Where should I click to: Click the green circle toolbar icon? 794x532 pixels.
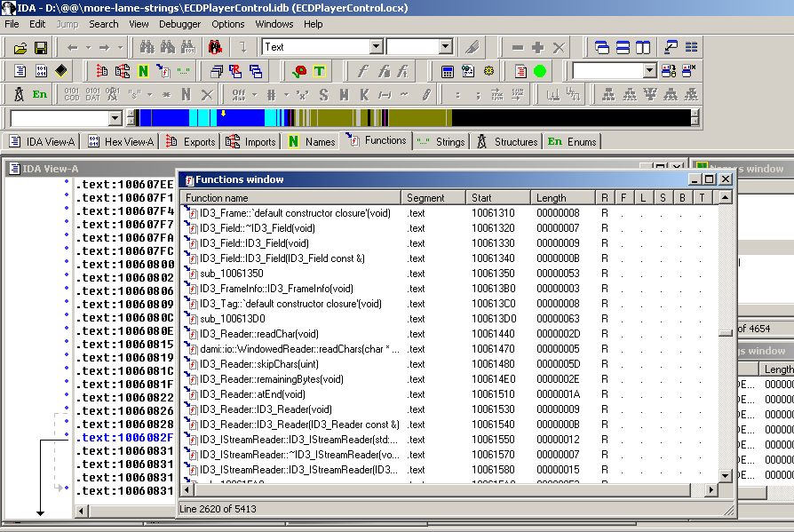tap(540, 71)
